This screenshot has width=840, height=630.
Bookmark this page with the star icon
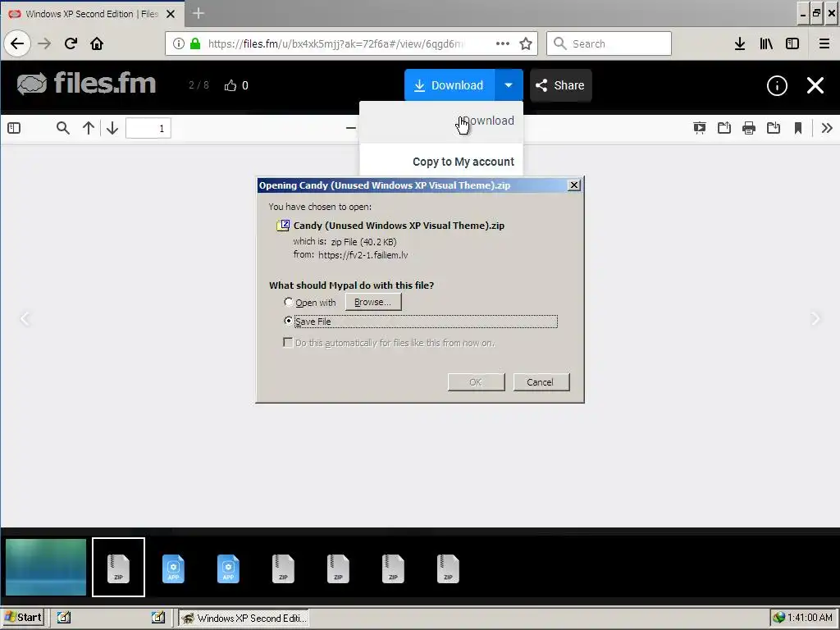(x=526, y=43)
